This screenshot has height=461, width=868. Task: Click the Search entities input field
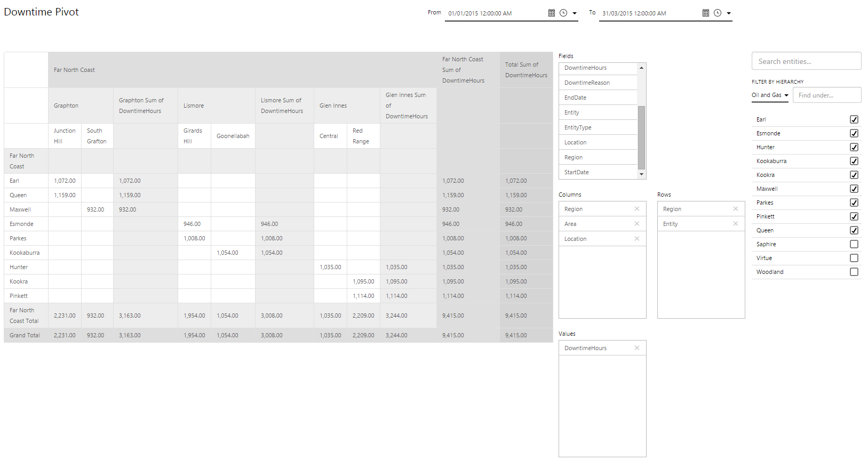point(806,61)
